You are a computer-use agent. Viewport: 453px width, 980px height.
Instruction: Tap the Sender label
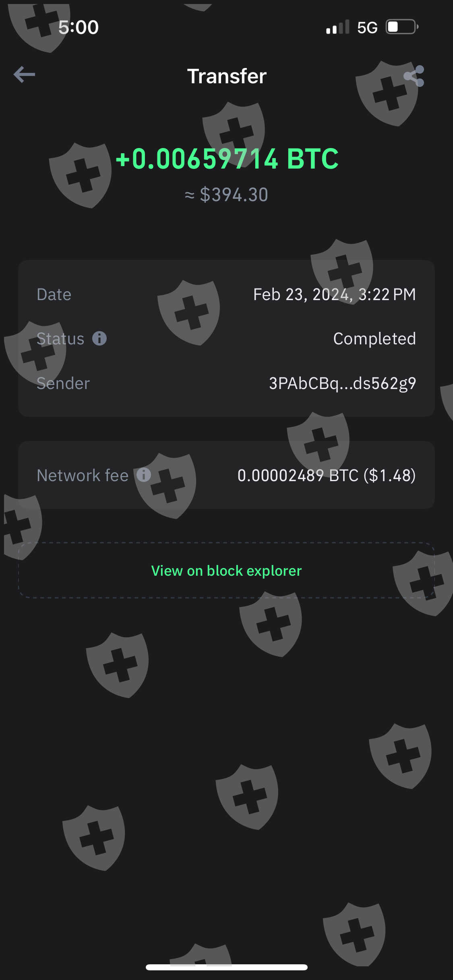click(63, 383)
